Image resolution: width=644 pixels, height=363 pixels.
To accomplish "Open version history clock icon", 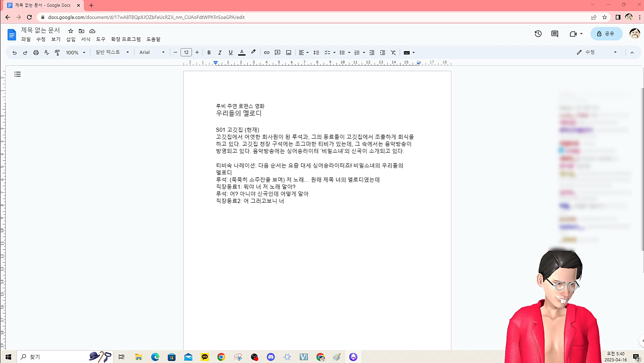I will tap(538, 34).
